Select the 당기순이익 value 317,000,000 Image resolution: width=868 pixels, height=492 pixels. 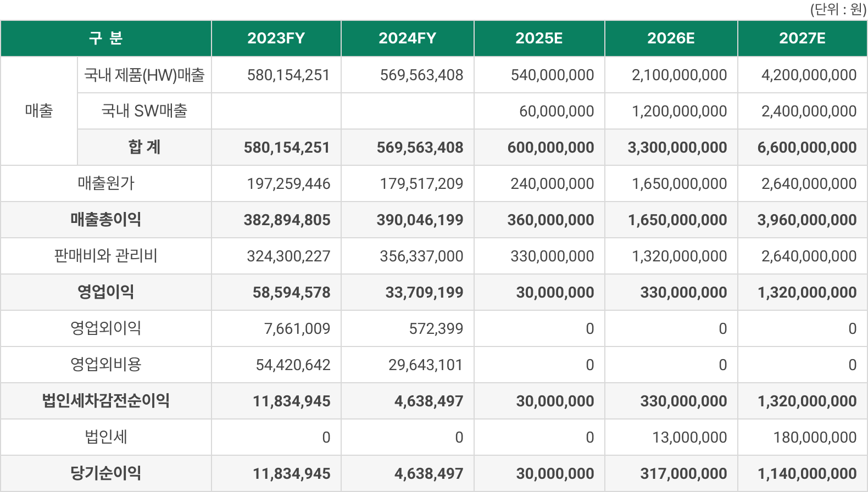[683, 473]
